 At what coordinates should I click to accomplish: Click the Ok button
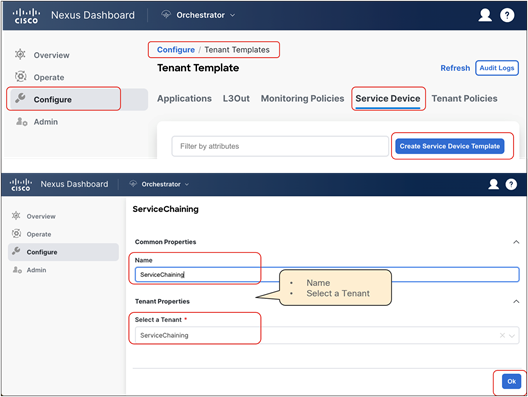pyautogui.click(x=511, y=381)
